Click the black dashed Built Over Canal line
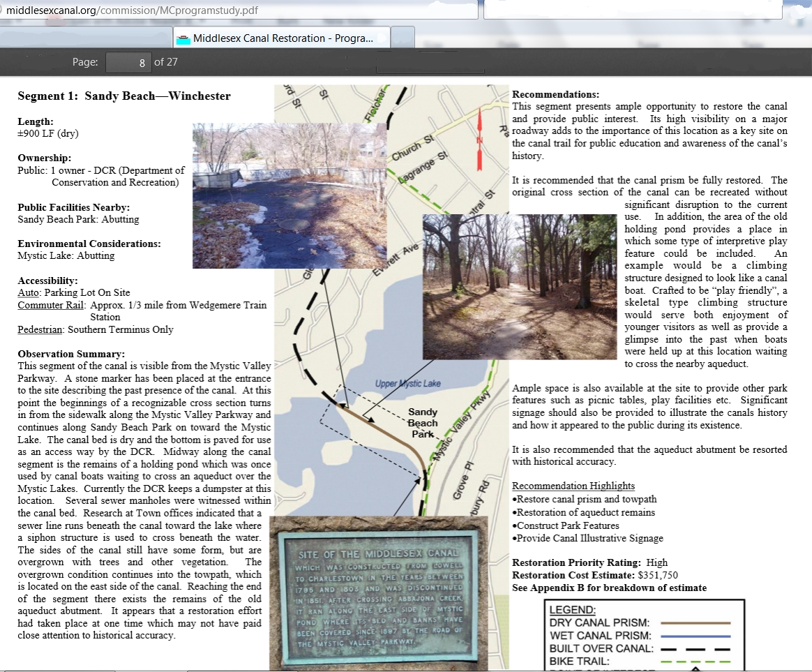This screenshot has width=812, height=672. tap(696, 649)
